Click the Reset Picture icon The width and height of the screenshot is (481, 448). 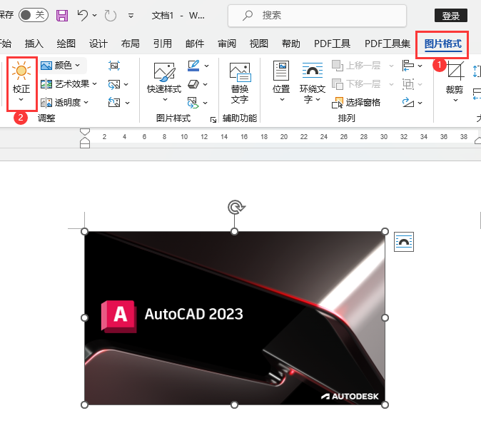114,103
